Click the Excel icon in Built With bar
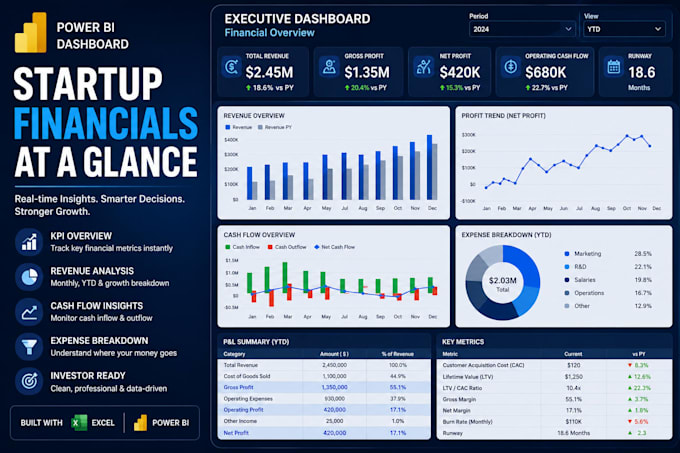 click(79, 423)
